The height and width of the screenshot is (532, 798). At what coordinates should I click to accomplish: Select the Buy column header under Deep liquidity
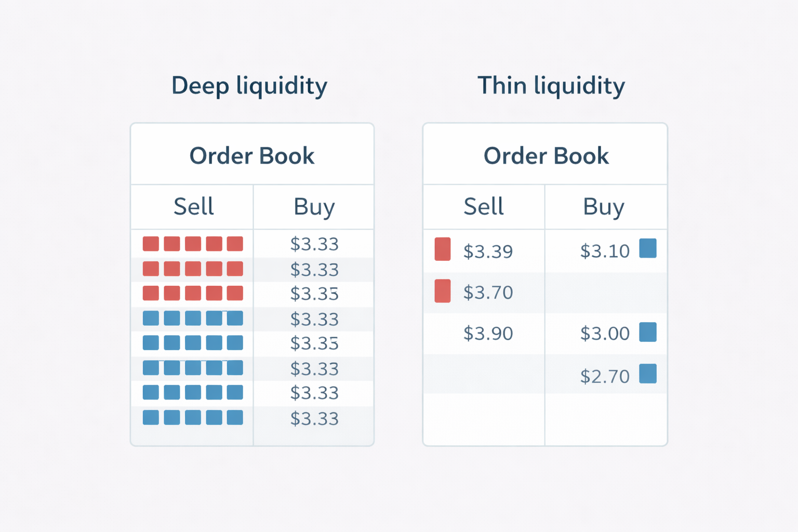point(314,207)
